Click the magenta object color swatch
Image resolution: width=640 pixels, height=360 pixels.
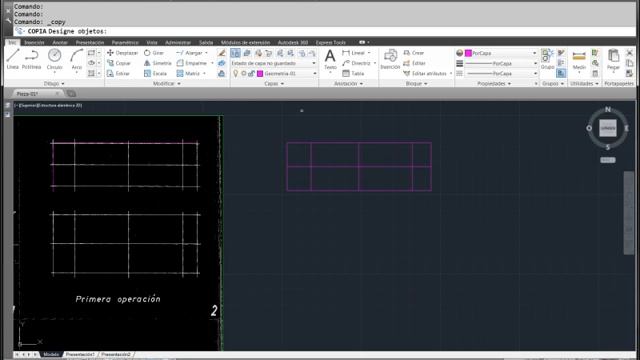tap(469, 53)
